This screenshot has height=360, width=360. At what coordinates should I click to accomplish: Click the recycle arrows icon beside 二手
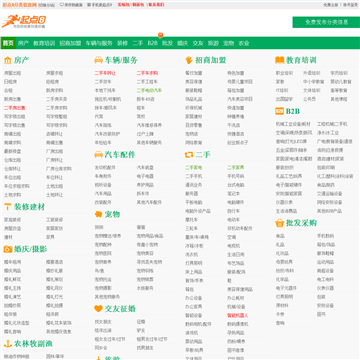[189, 155]
